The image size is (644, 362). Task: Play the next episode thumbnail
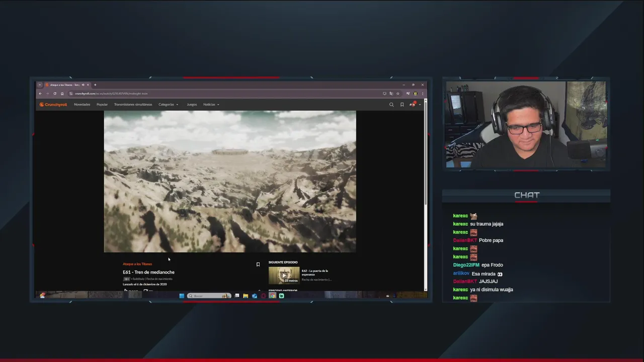click(284, 275)
